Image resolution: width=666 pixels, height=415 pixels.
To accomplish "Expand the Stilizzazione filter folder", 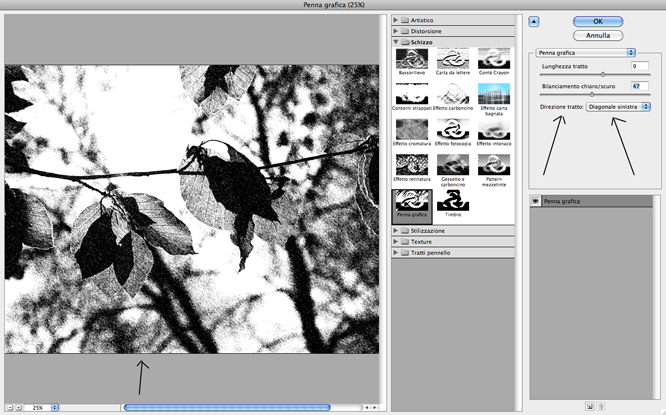I will point(395,231).
